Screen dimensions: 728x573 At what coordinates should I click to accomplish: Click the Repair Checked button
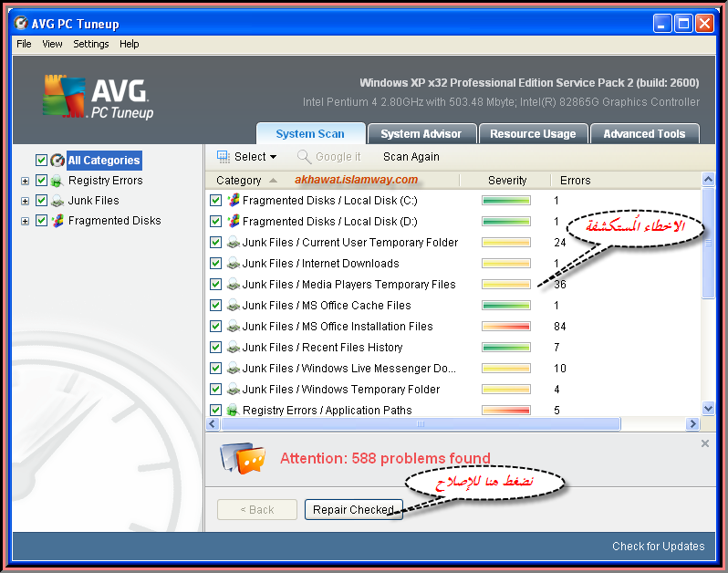[x=353, y=509]
